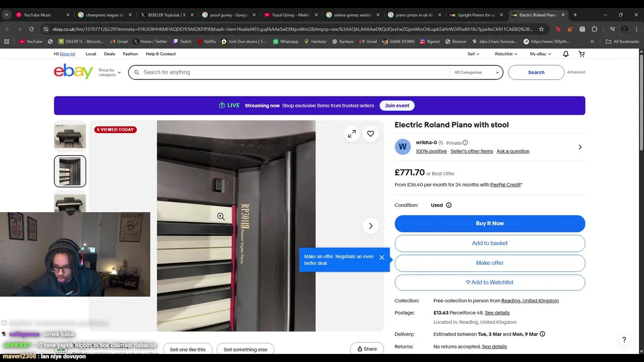Image resolution: width=644 pixels, height=362 pixels.
Task: Click Sell one like this
Action: tap(188, 349)
